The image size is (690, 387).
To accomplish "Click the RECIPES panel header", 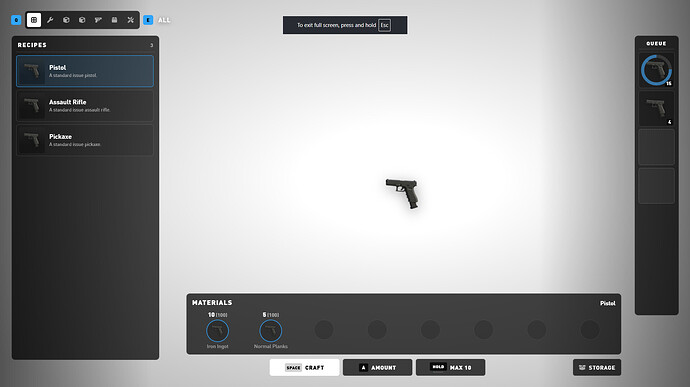I will coord(32,45).
